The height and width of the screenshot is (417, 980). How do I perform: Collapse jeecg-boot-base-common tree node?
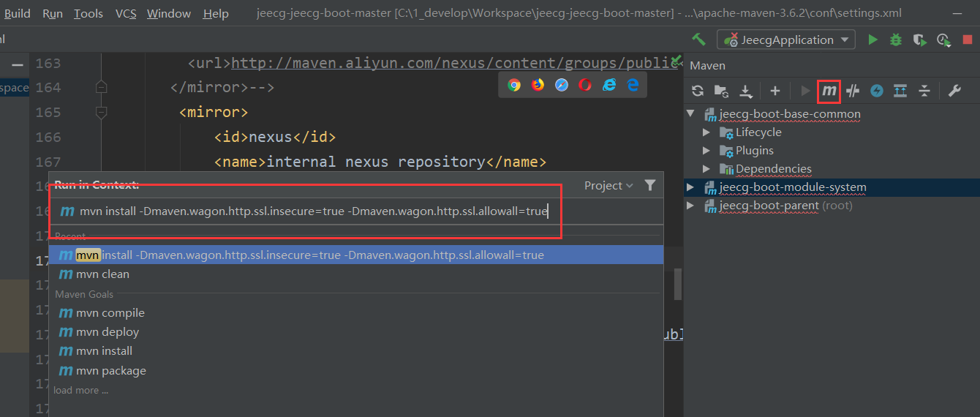tap(690, 114)
